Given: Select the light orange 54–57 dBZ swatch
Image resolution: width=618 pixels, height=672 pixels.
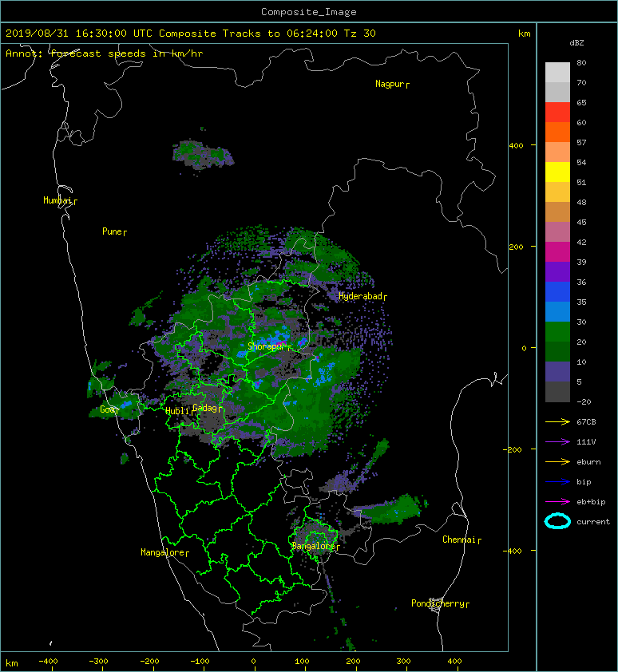Looking at the screenshot, I should click(557, 152).
